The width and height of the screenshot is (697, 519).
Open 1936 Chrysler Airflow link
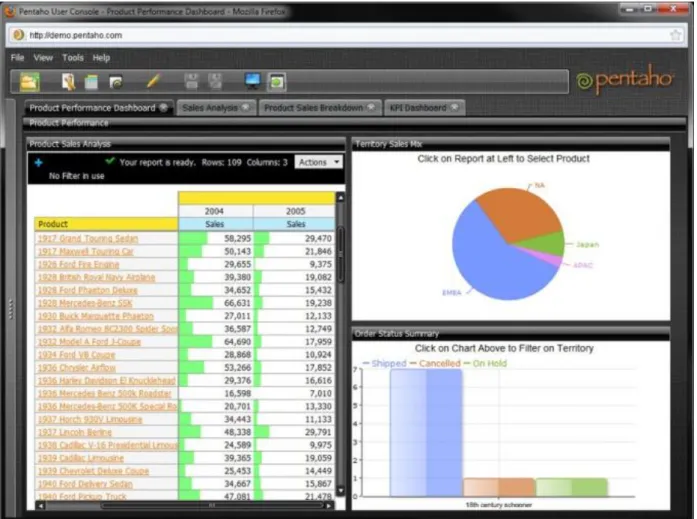point(76,367)
